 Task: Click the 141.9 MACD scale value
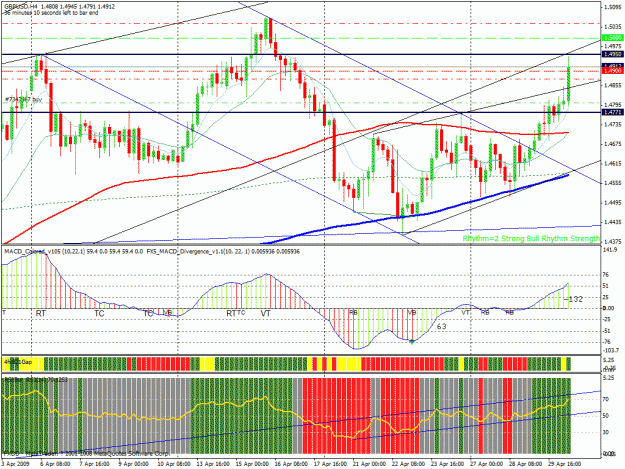[x=610, y=250]
